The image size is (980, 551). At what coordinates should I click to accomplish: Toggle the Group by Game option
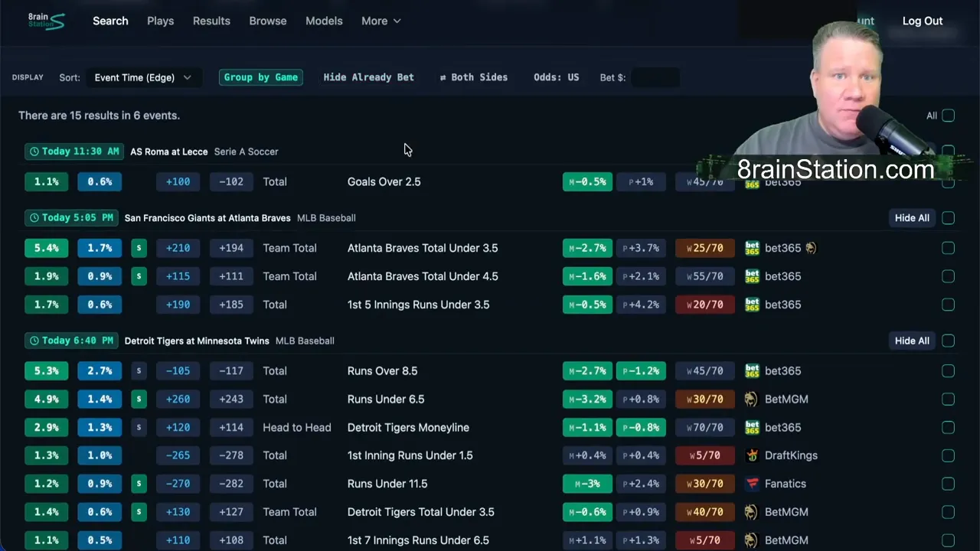[261, 77]
